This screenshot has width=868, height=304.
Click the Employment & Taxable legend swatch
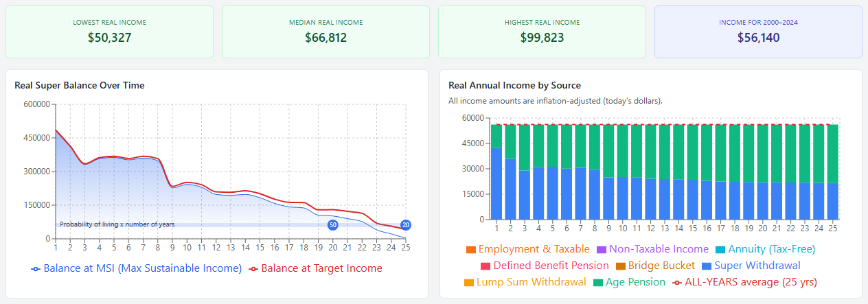[470, 250]
